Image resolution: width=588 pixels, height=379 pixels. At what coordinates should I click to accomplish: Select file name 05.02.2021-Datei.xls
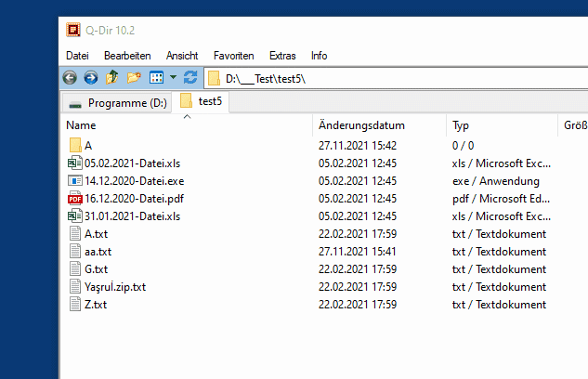click(x=133, y=163)
